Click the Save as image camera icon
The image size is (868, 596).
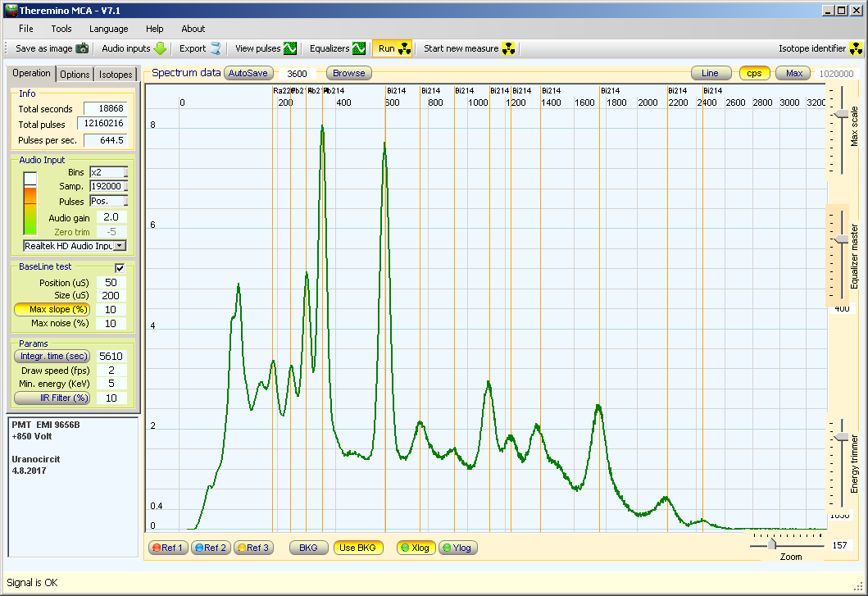click(x=82, y=48)
